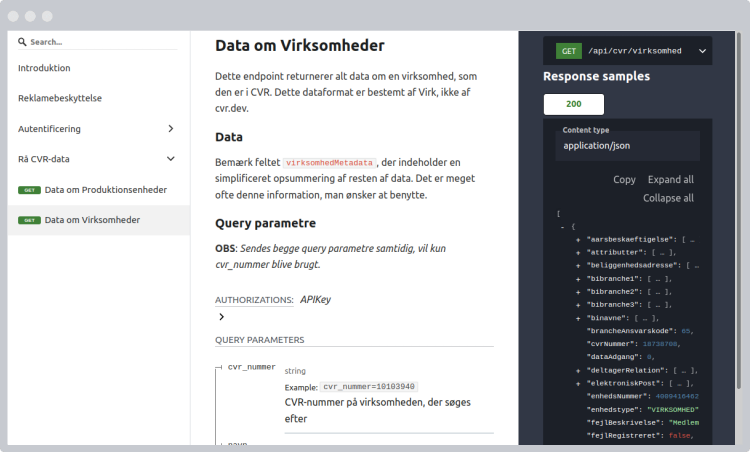Click the Response samples heading

596,77
